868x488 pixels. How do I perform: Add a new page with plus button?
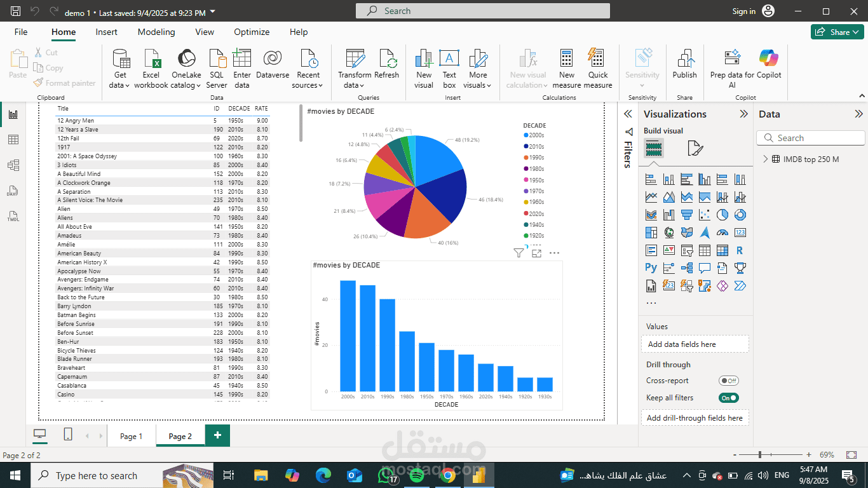[x=217, y=435]
